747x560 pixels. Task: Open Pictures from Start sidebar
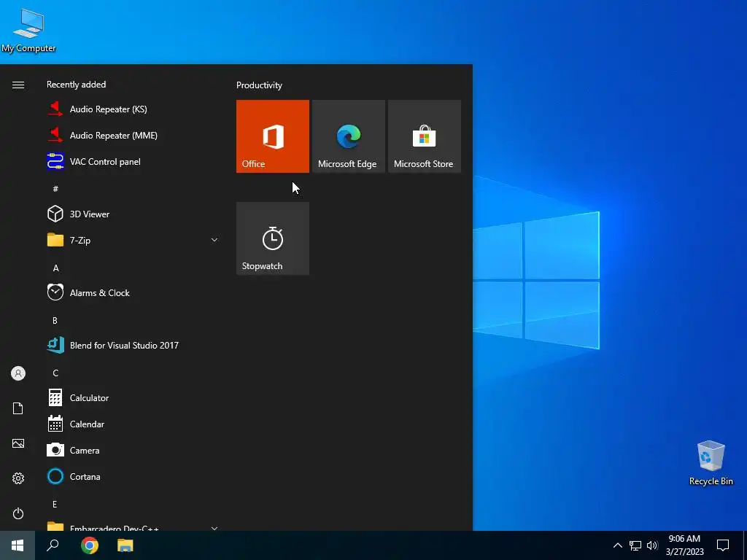click(x=18, y=443)
